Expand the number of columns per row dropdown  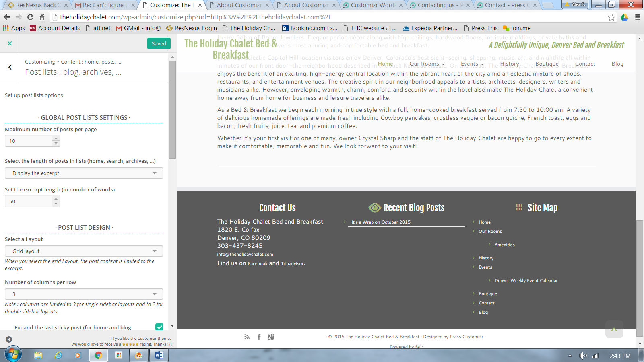84,294
